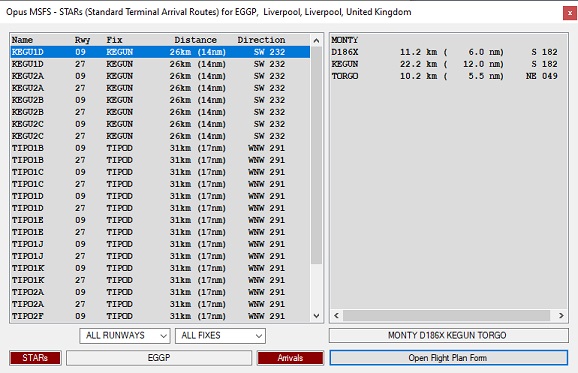The width and height of the screenshot is (578, 373).
Task: Select the TIPO1K runway 09 row
Action: pyautogui.click(x=160, y=268)
